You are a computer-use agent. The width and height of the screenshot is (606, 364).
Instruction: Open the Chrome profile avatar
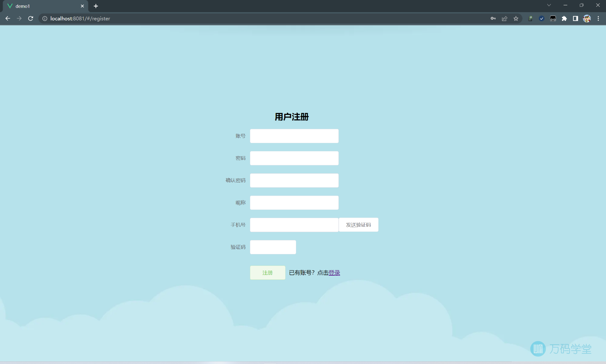(x=587, y=19)
